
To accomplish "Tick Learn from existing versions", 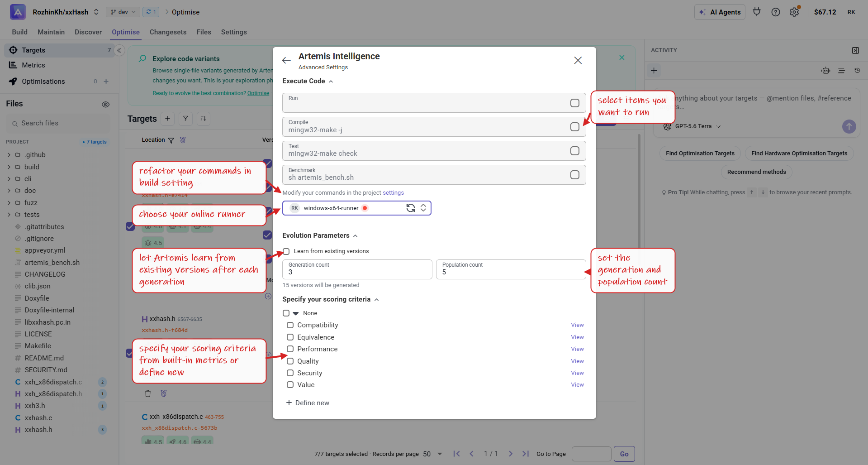I will point(286,251).
